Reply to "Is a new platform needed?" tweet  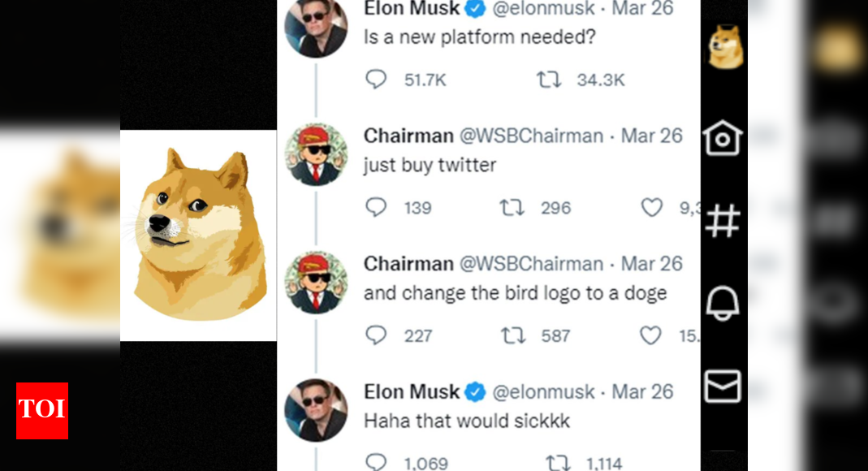click(376, 80)
